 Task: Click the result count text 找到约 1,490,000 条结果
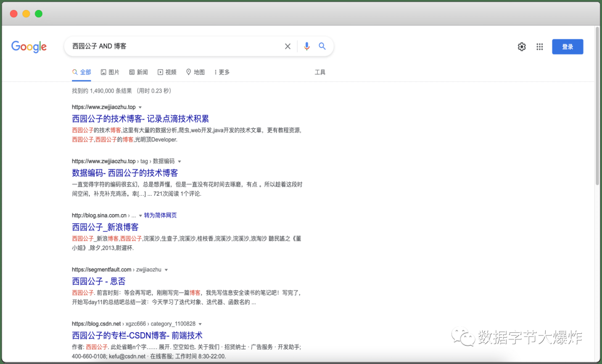(102, 91)
